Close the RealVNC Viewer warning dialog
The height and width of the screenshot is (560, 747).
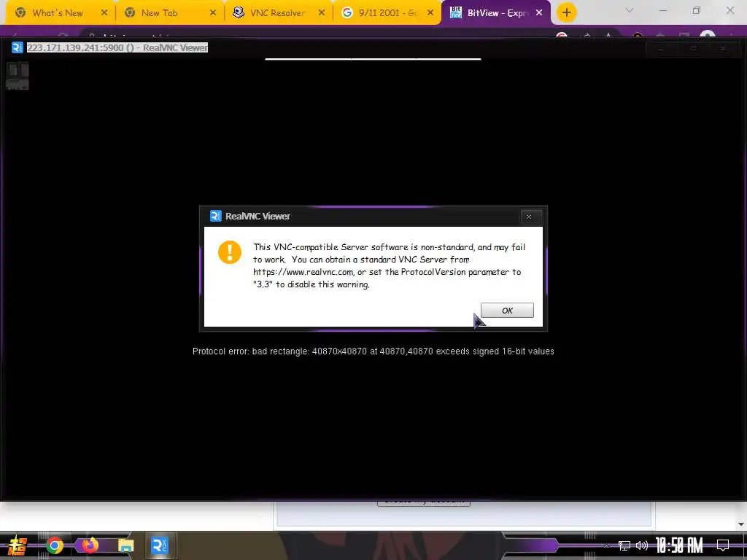coord(529,217)
